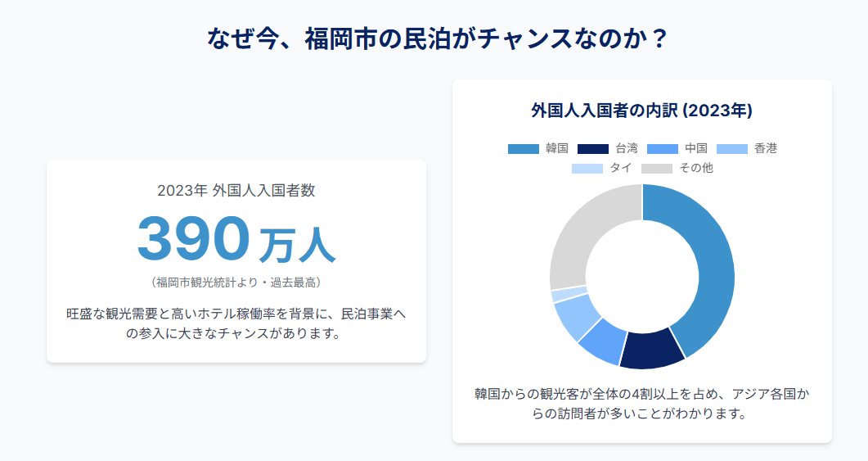Screen dimensions: 868x461
Task: Click the タイ legend swatch
Action: [587, 169]
